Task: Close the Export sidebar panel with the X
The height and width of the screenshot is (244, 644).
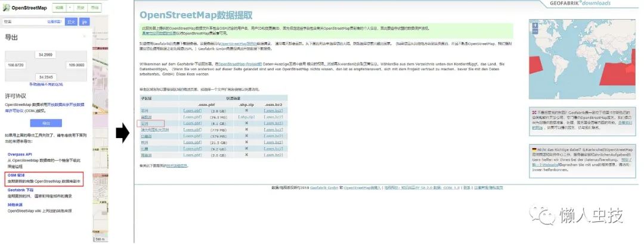Action: [x=85, y=36]
